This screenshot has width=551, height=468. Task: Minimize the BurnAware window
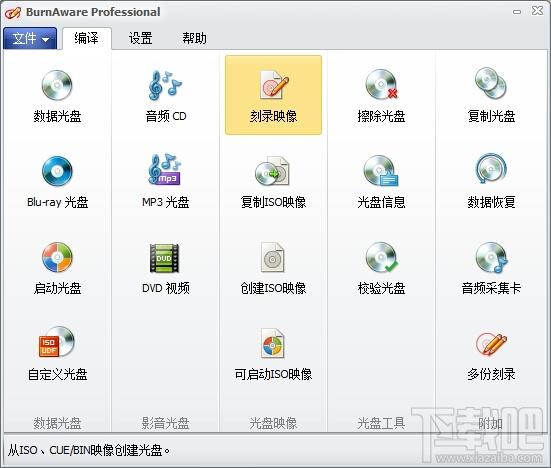[x=517, y=12]
